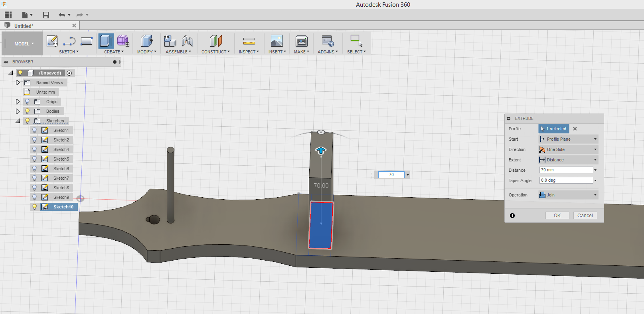This screenshot has width=644, height=314.
Task: Select the Create Sketch tool icon
Action: click(x=52, y=41)
